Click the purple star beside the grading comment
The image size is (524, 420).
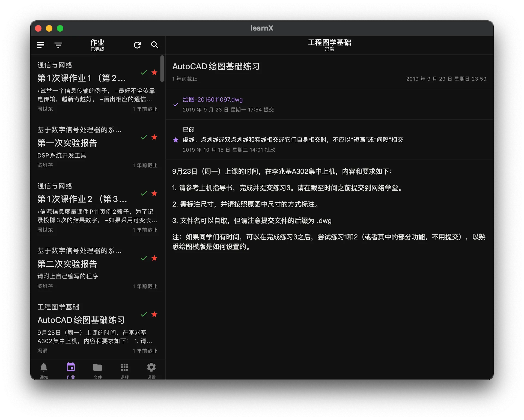point(175,140)
